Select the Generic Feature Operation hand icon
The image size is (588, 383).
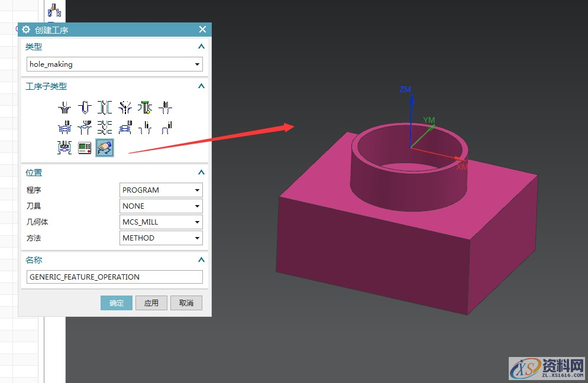pyautogui.click(x=105, y=147)
